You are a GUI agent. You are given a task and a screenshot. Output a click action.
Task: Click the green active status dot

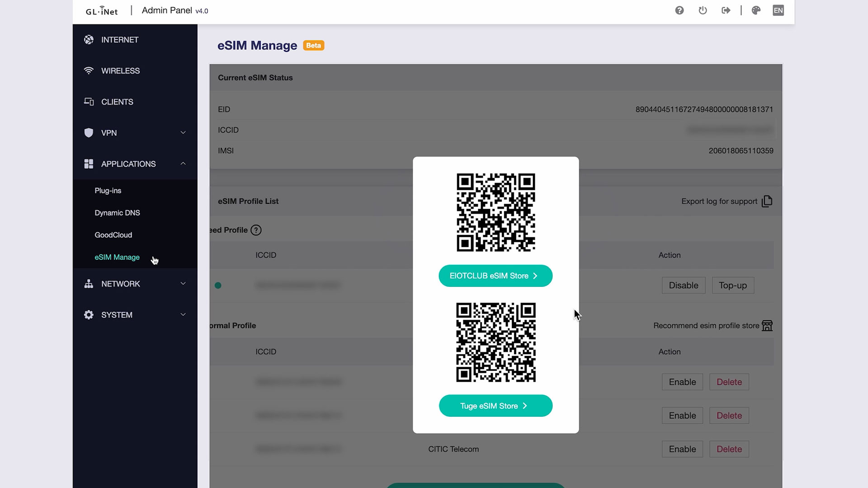tap(218, 286)
